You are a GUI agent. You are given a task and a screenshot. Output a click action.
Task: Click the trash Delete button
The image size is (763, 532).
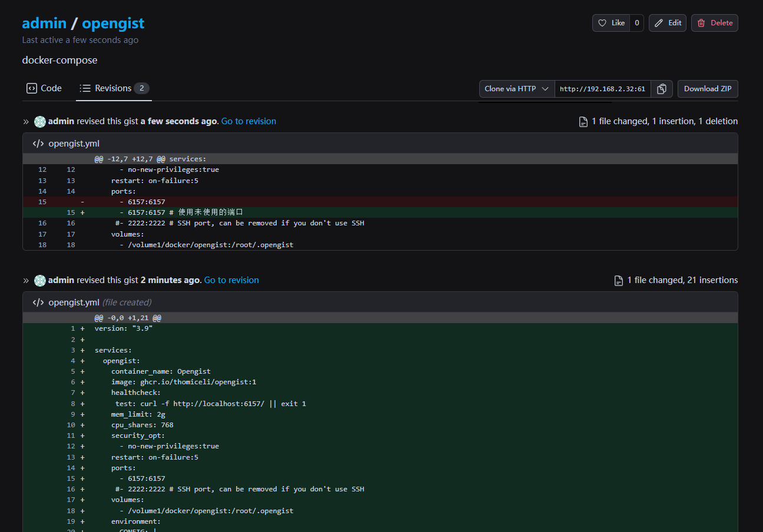point(714,23)
